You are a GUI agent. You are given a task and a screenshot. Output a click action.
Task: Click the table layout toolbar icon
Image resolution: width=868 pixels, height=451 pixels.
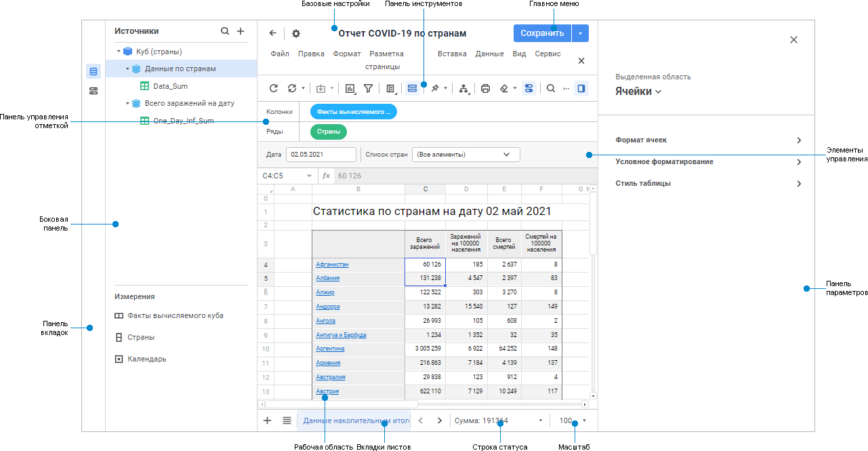click(390, 88)
